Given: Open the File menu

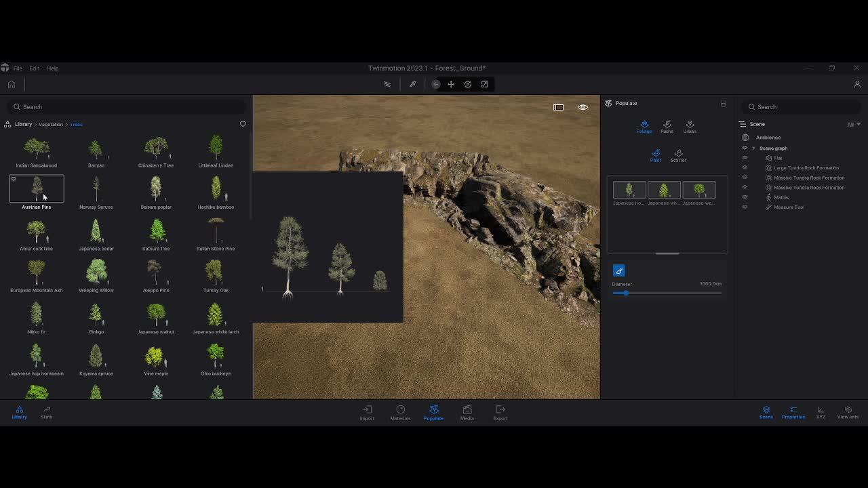Looking at the screenshot, I should (x=18, y=68).
